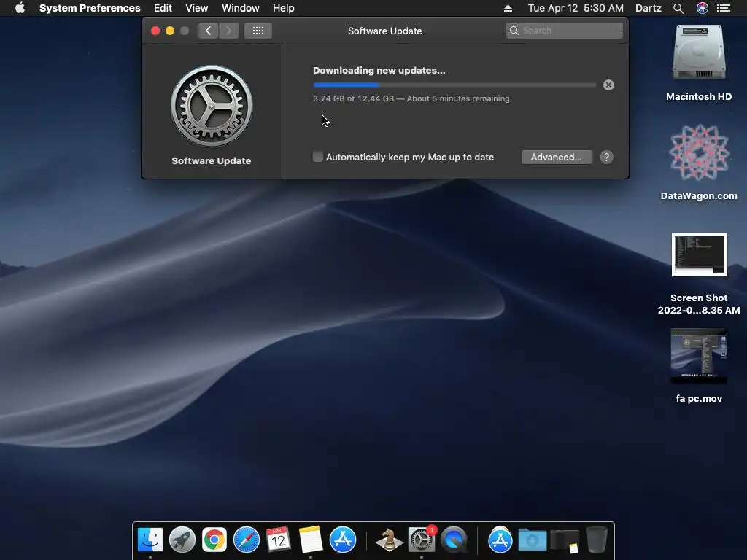The width and height of the screenshot is (747, 560).
Task: Click the eject icon in menu bar
Action: [508, 8]
